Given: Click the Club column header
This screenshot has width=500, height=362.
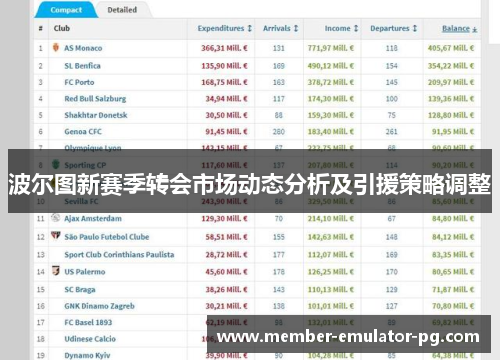Looking at the screenshot, I should tap(62, 28).
